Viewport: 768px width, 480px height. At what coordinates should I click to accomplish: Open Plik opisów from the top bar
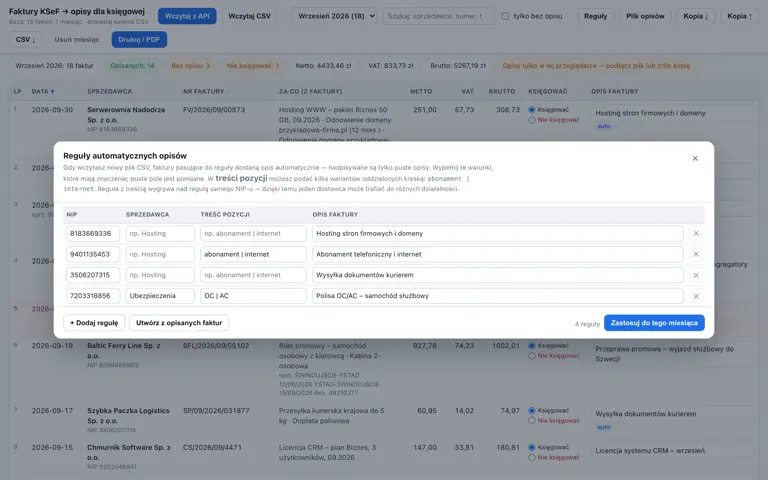tap(645, 16)
